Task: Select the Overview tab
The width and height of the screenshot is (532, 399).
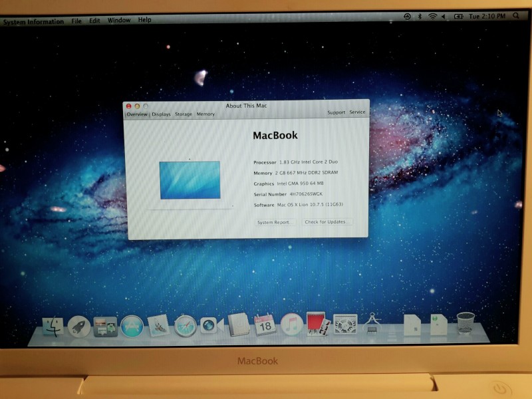Action: click(x=137, y=114)
